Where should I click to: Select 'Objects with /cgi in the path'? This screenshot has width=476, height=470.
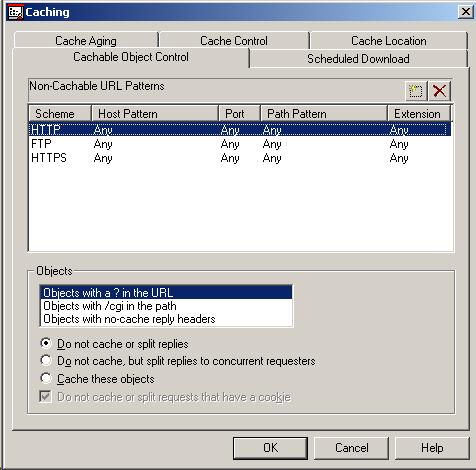click(x=166, y=306)
